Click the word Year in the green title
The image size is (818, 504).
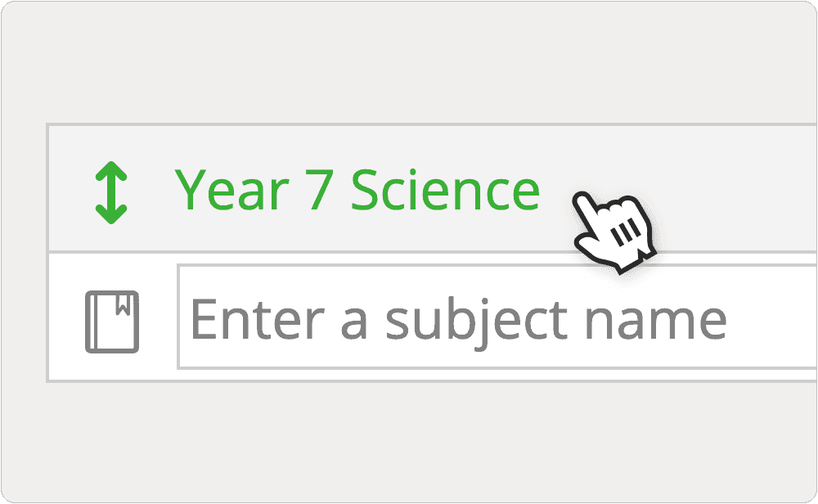pyautogui.click(x=231, y=191)
